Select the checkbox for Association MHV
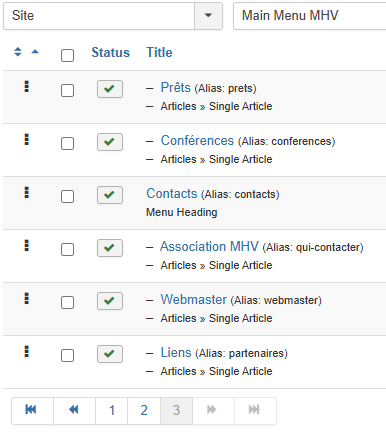 67,249
